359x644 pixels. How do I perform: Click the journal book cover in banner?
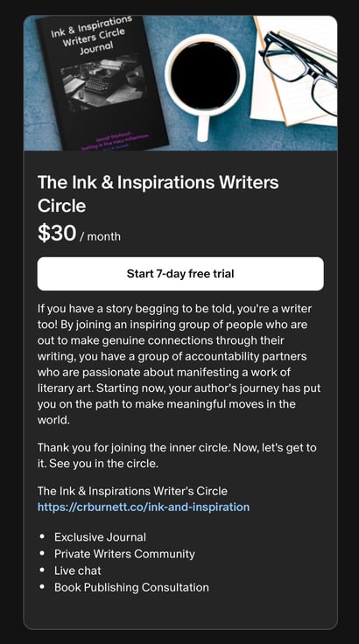[x=102, y=83]
